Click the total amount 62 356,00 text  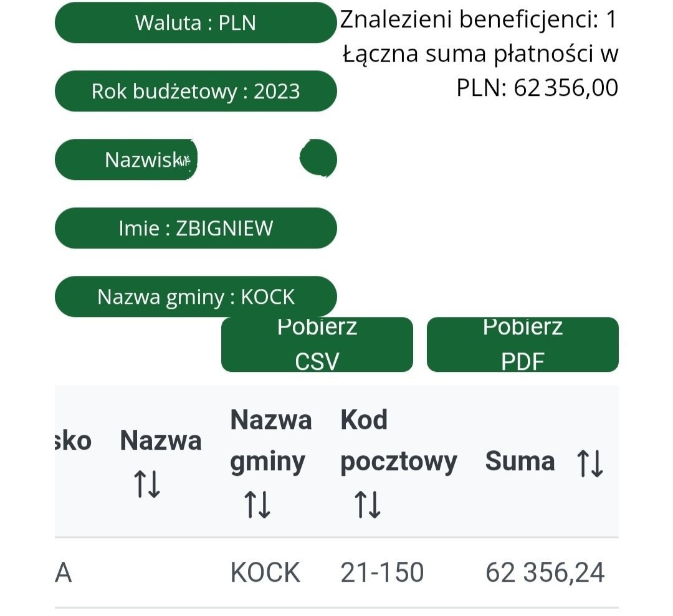point(566,88)
